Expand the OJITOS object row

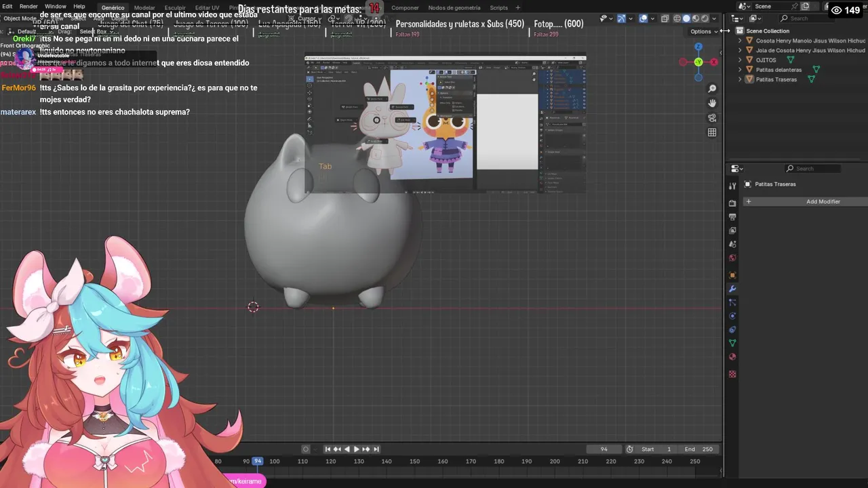click(x=740, y=60)
